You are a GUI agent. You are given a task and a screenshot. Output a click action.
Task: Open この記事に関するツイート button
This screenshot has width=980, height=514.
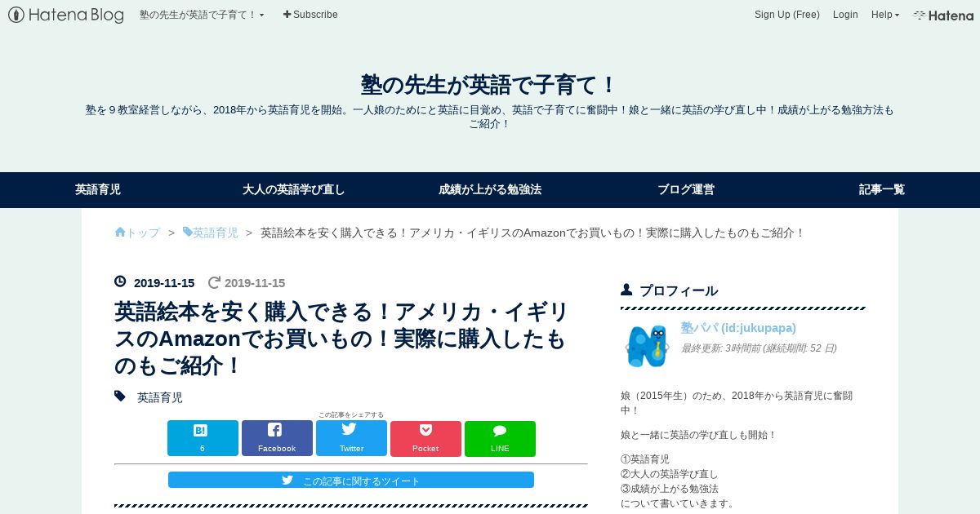[351, 480]
